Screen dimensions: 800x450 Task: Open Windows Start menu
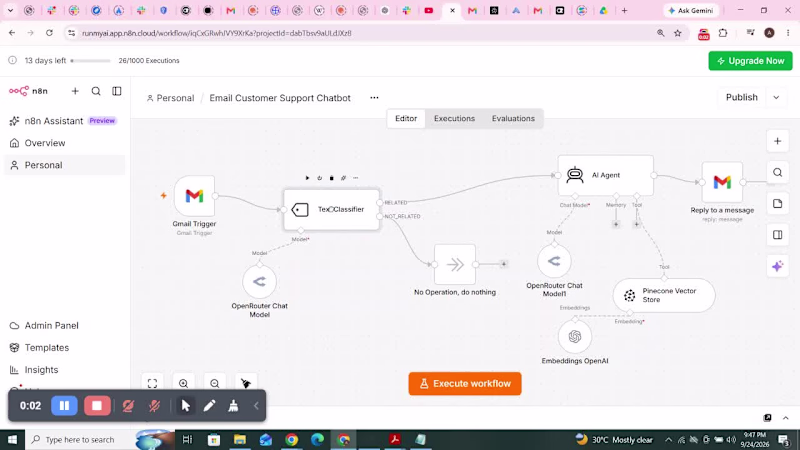click(12, 439)
